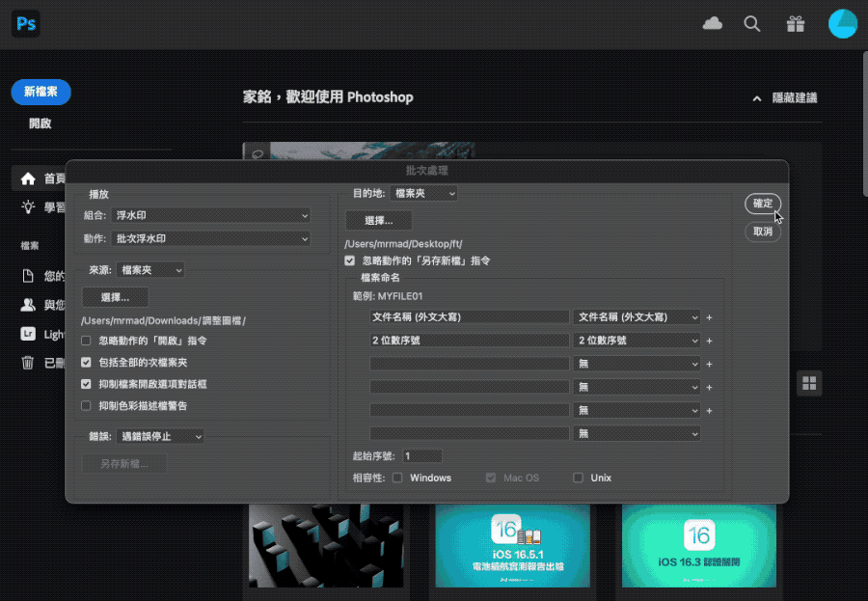Image resolution: width=868 pixels, height=601 pixels.
Task: Uncheck 忽略動作的「另存新檔」指令
Action: pyautogui.click(x=349, y=260)
